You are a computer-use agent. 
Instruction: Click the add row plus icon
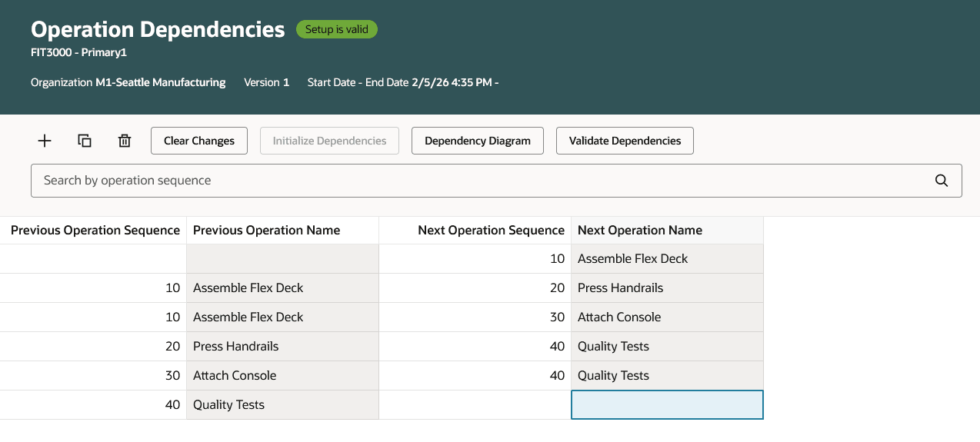coord(45,141)
